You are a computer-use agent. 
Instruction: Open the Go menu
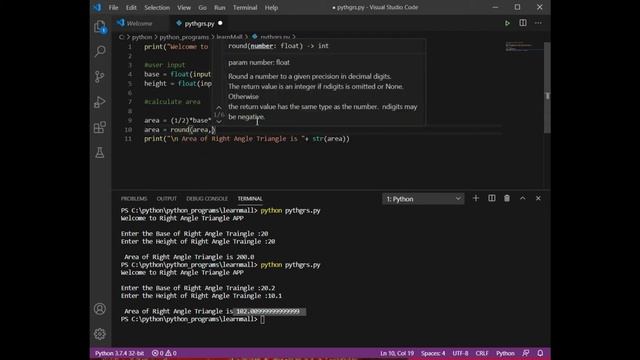point(202,7)
